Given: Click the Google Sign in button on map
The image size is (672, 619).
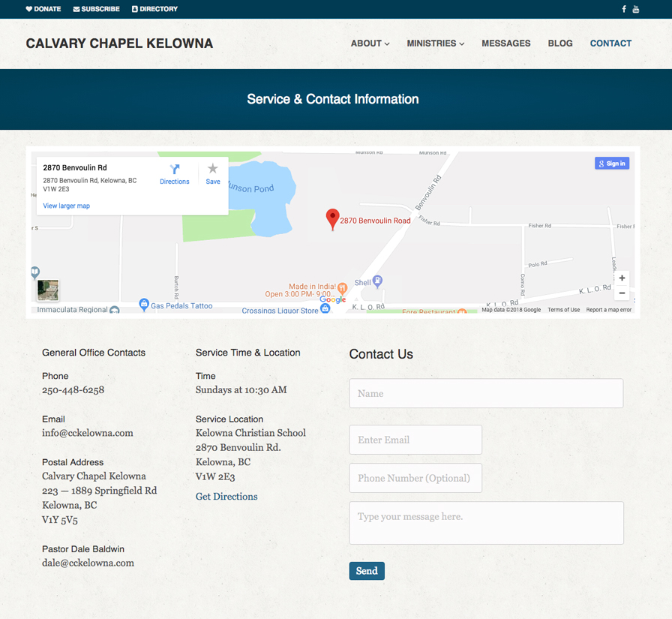Looking at the screenshot, I should pos(612,164).
